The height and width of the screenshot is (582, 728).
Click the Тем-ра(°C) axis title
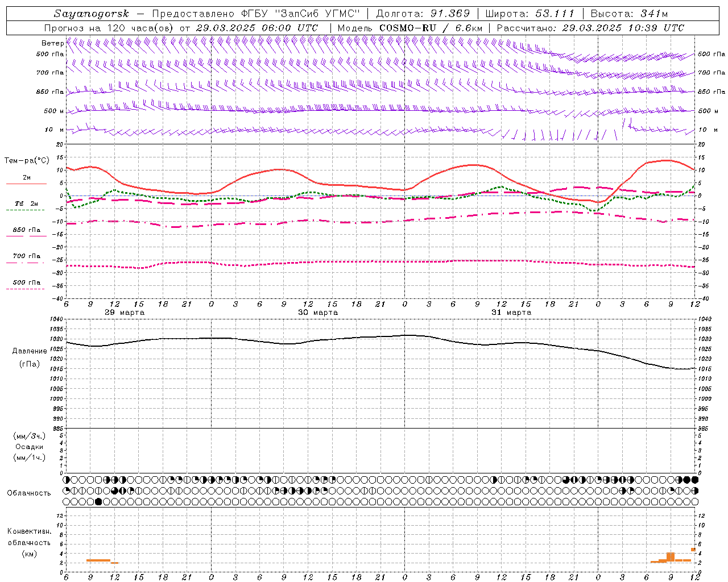tap(27, 161)
